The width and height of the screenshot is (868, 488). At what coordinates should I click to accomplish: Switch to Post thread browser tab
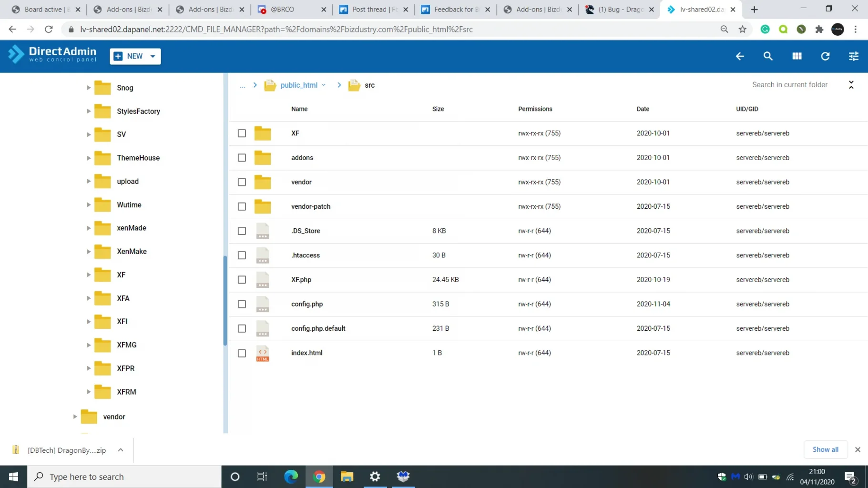tap(374, 10)
